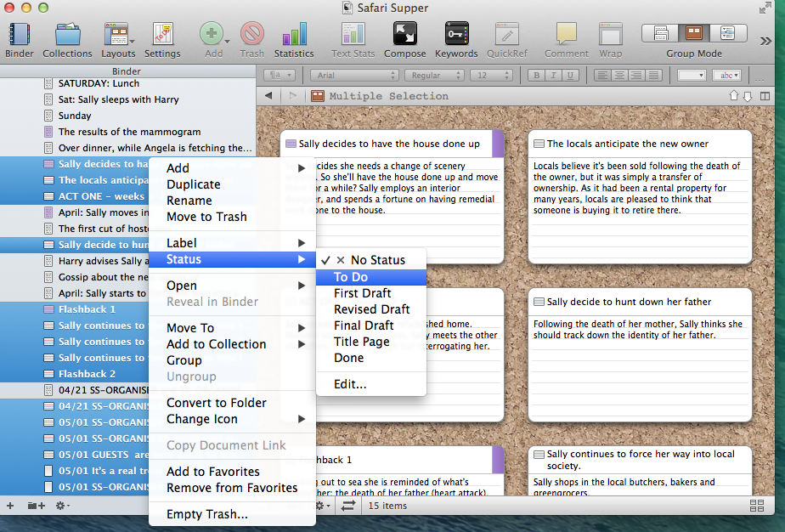This screenshot has width=785, height=532.
Task: Select 'The locals anticipate the new owner' index card
Action: click(640, 196)
